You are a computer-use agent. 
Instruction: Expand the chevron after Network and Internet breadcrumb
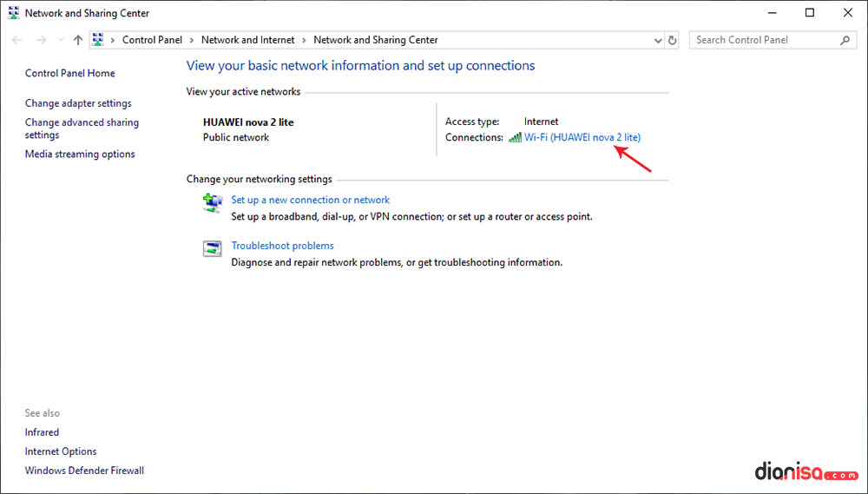pos(305,40)
